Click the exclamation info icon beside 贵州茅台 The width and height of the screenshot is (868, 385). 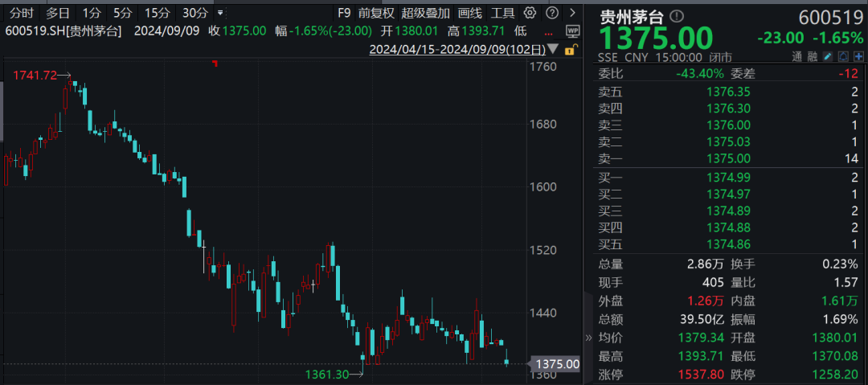pyautogui.click(x=677, y=17)
